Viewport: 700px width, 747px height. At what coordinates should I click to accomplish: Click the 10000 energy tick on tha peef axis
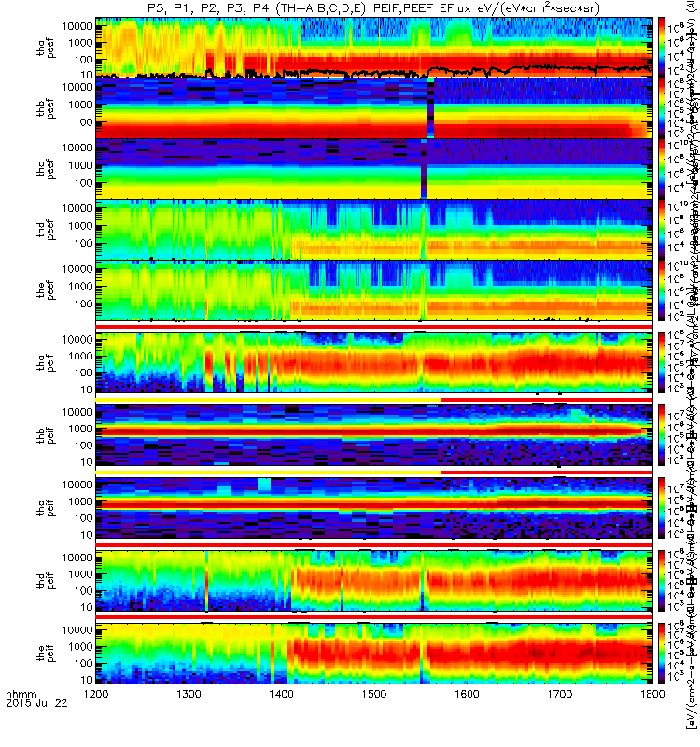point(77,26)
